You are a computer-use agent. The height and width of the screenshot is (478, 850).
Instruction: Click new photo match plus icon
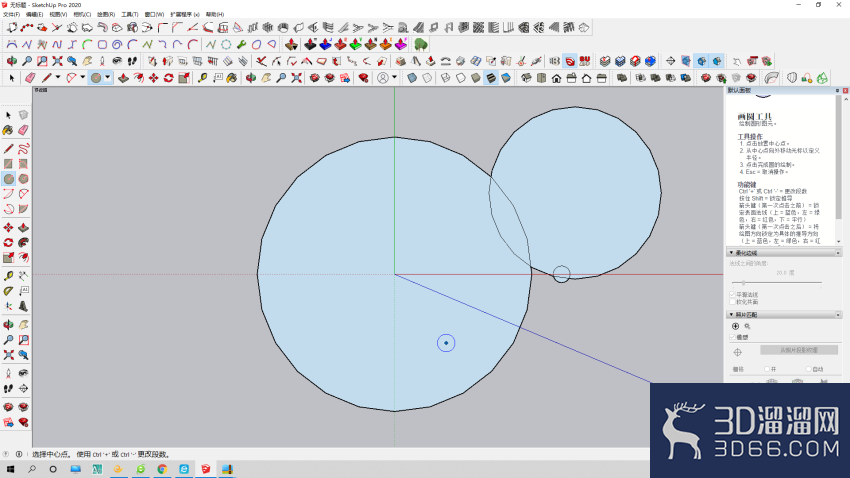[x=736, y=326]
